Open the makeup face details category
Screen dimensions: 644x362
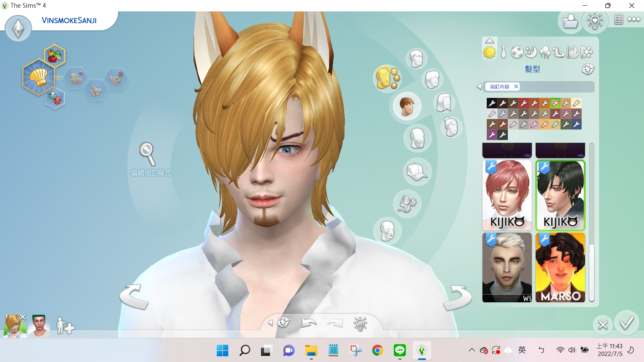(x=387, y=231)
